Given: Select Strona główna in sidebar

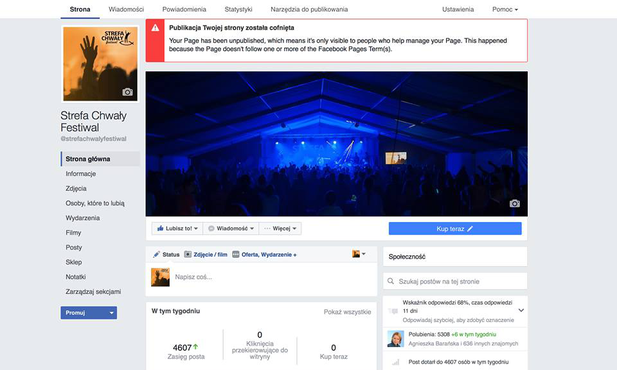Looking at the screenshot, I should (100, 159).
